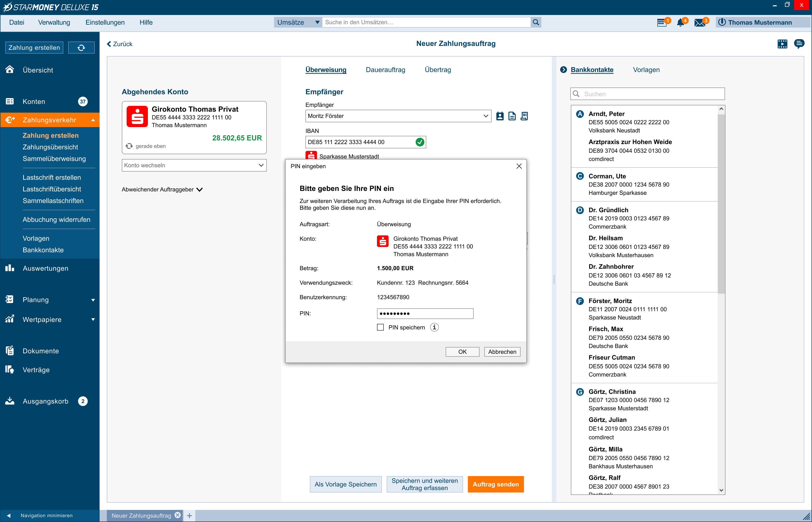
Task: Enable the PIN speichern checkbox
Action: (380, 327)
